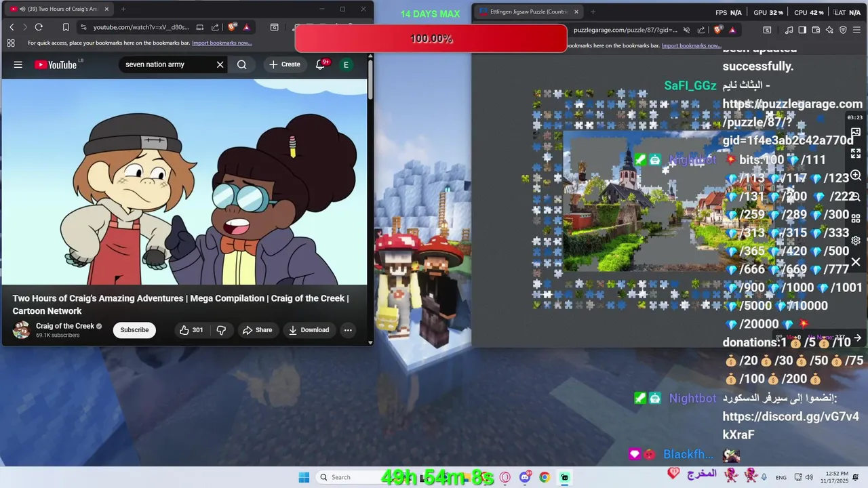
Task: Open a new tab in puzzle window
Action: [x=593, y=12]
